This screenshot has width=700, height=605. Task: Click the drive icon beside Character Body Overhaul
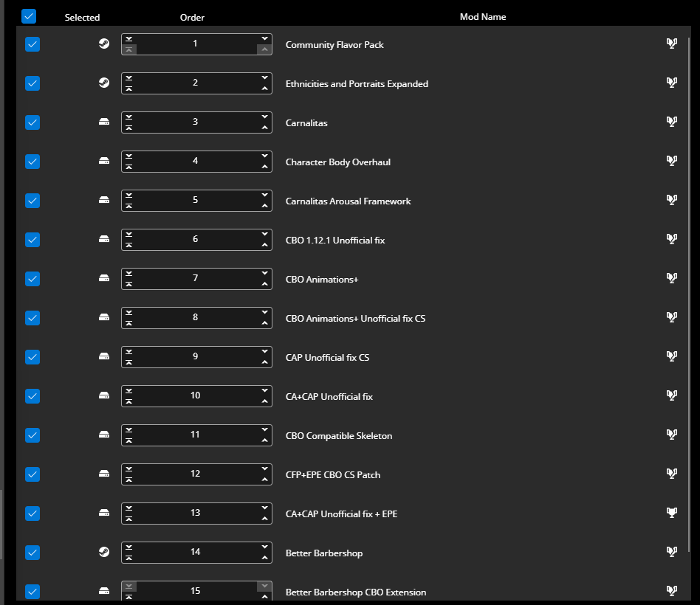pyautogui.click(x=103, y=161)
